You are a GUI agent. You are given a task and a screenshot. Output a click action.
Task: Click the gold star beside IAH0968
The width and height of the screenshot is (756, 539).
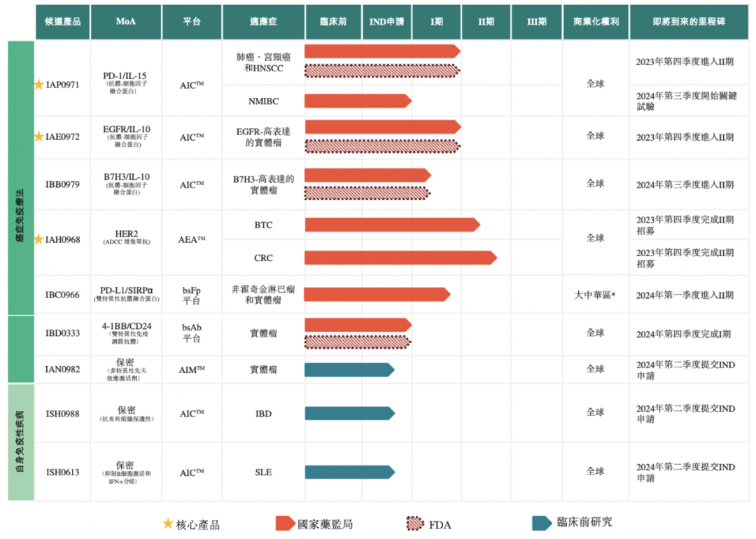click(39, 239)
